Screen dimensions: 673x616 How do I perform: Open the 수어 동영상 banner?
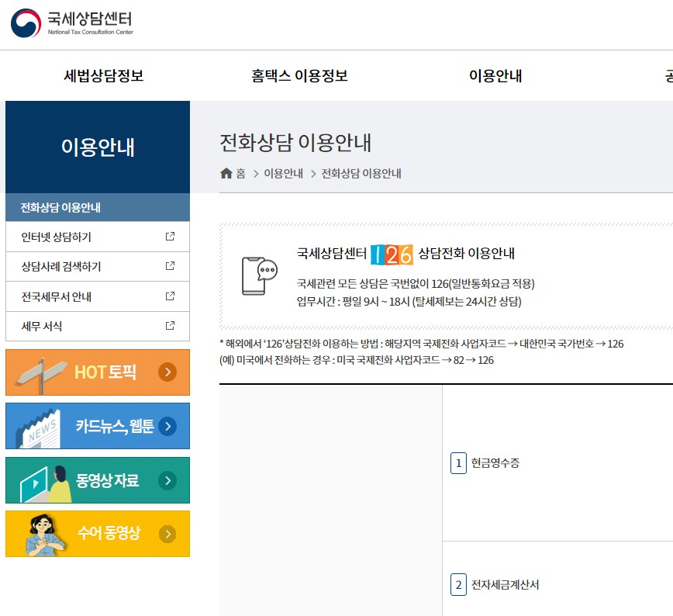point(98,534)
